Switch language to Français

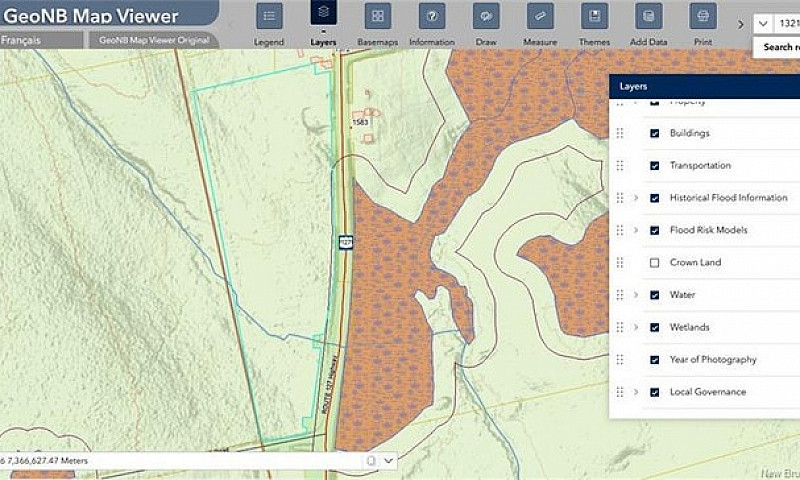click(x=21, y=40)
